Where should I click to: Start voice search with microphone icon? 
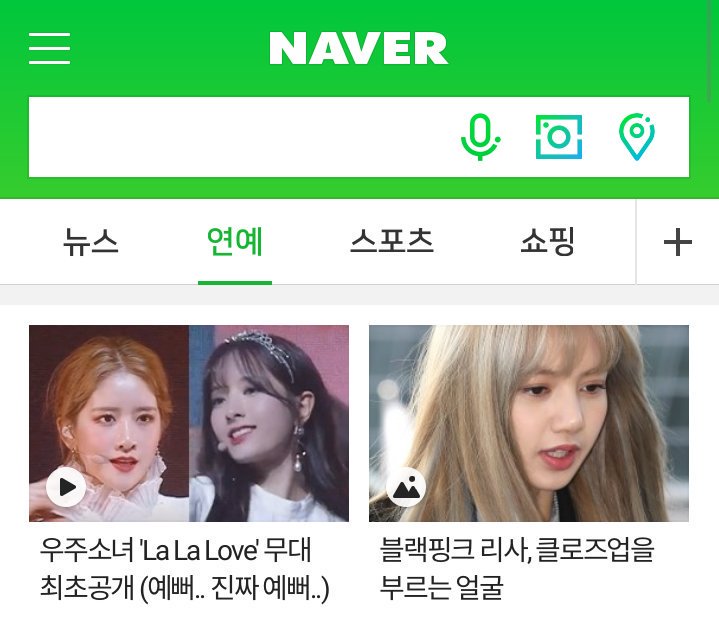coord(480,137)
